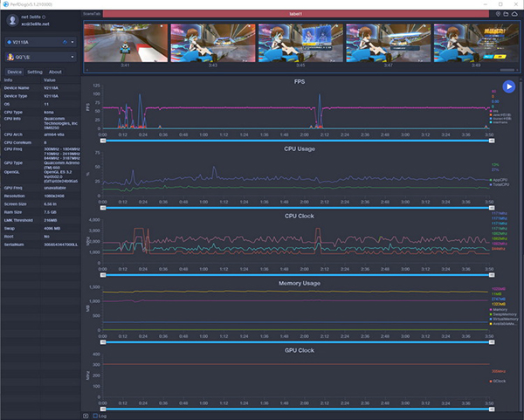Click the location pin icon in top bar

[498, 14]
